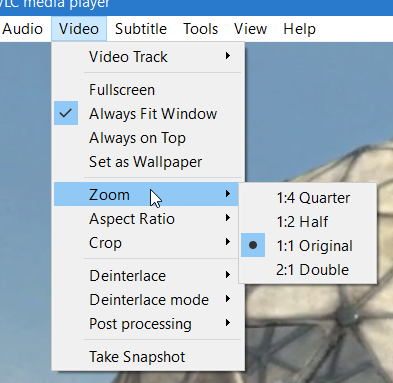Open the Audio menu
Viewport: 393px width, 383px height.
tap(22, 29)
